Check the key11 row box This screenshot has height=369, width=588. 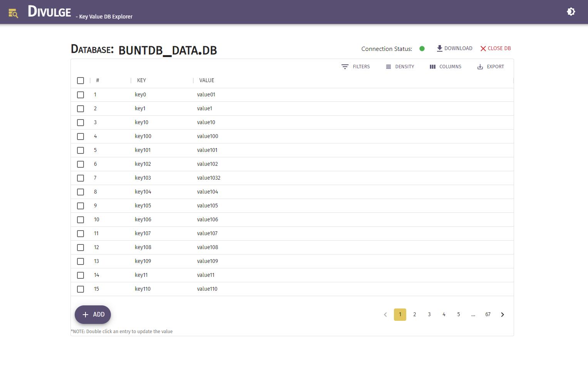coord(80,275)
